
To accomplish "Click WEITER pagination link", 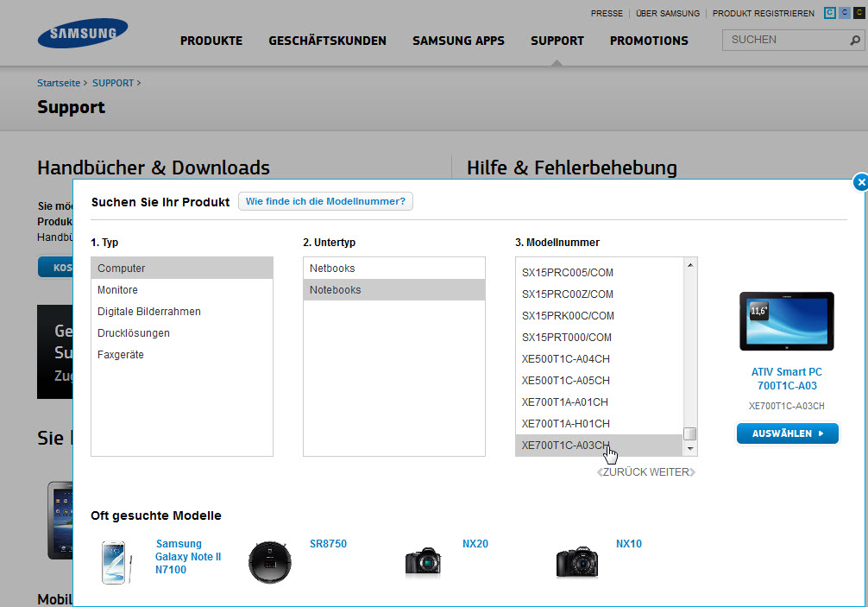I will click(x=673, y=471).
